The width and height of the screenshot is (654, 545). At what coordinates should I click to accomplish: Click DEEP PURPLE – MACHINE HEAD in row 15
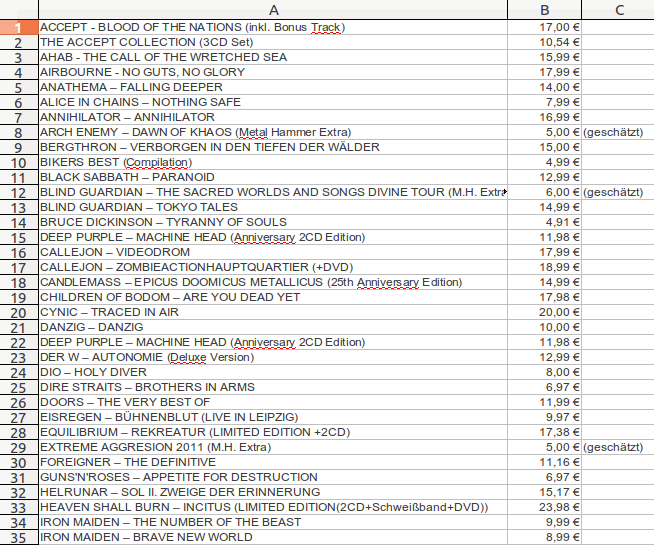pyautogui.click(x=273, y=238)
